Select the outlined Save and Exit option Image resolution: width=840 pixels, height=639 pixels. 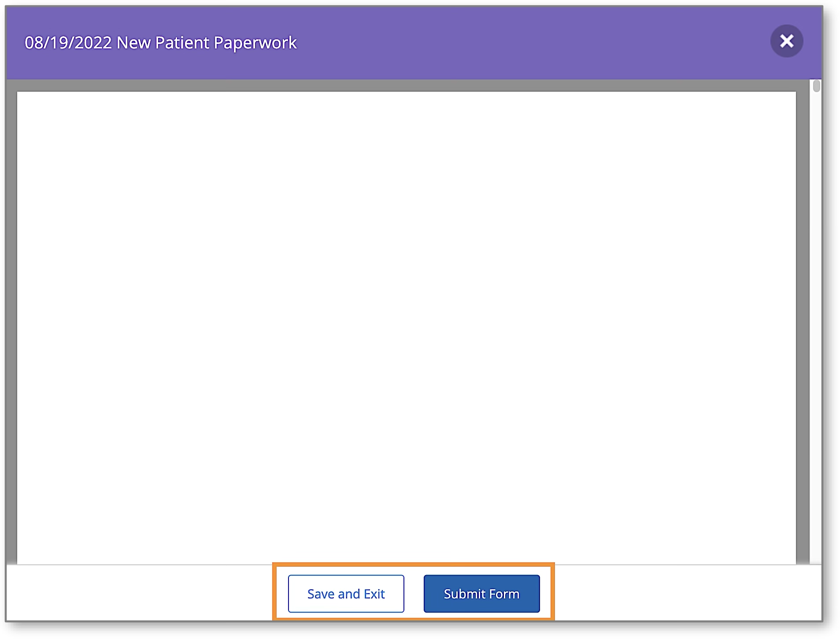click(346, 594)
